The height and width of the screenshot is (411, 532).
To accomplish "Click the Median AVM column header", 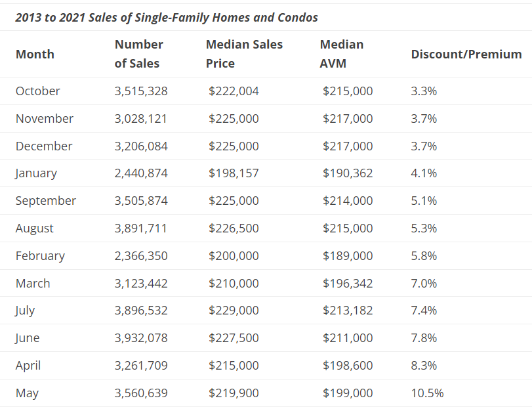I will click(x=342, y=54).
